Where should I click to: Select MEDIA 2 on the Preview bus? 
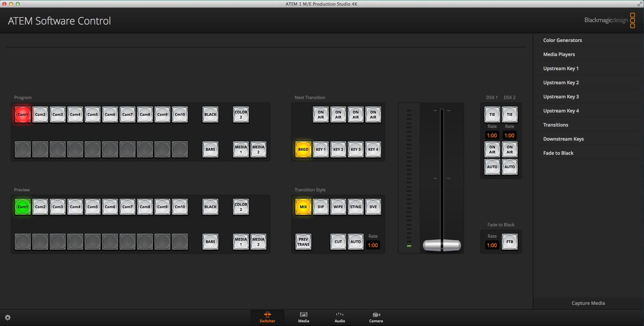pyautogui.click(x=258, y=242)
